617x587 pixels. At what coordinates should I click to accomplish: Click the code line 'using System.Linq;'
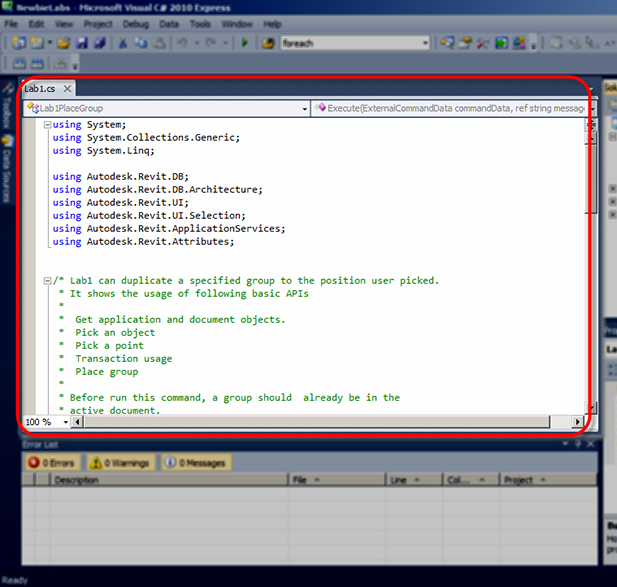click(x=103, y=151)
